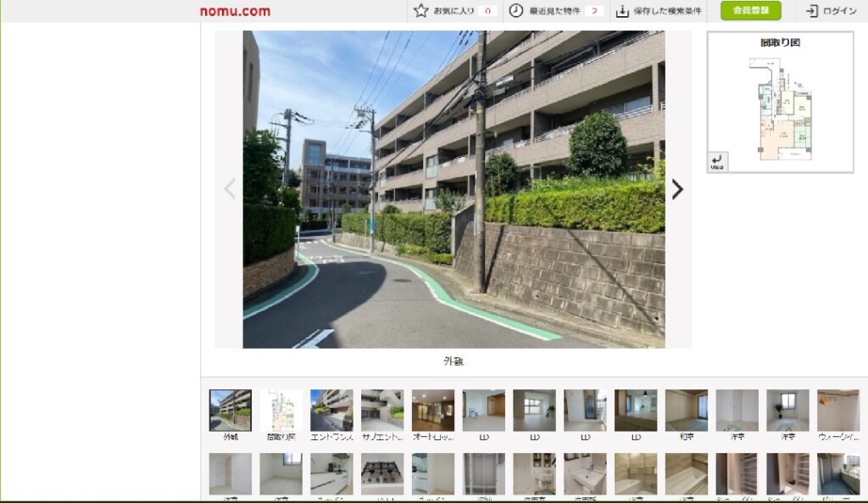The height and width of the screenshot is (503, 868).
Task: Open the floor plan preview panel
Action: 780,102
